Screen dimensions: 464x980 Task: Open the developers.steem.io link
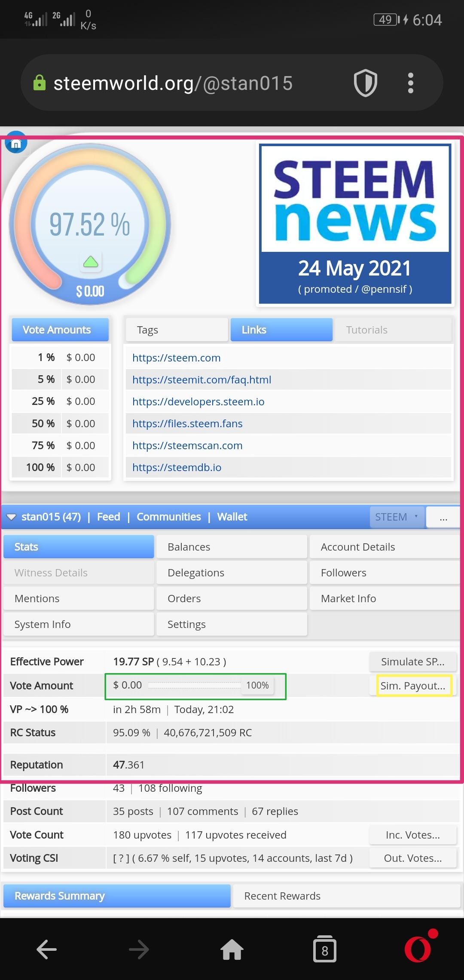click(198, 401)
